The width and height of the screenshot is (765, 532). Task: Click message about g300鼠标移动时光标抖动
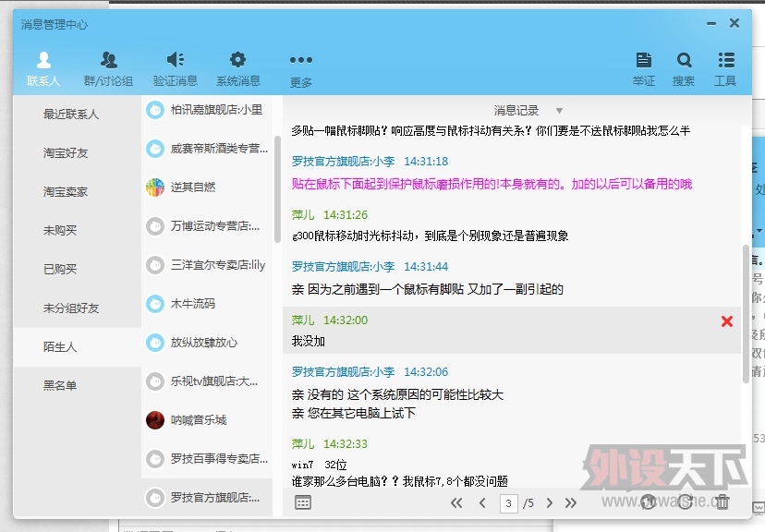coord(430,236)
